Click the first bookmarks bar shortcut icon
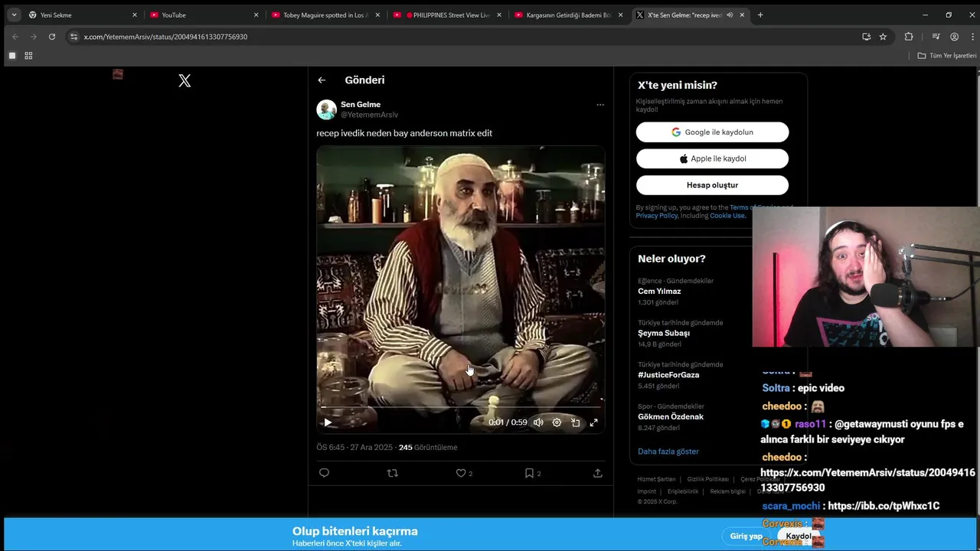 pos(12,56)
